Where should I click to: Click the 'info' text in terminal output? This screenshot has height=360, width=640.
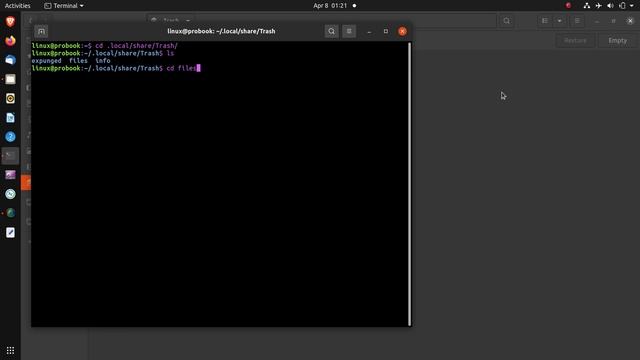(103, 60)
